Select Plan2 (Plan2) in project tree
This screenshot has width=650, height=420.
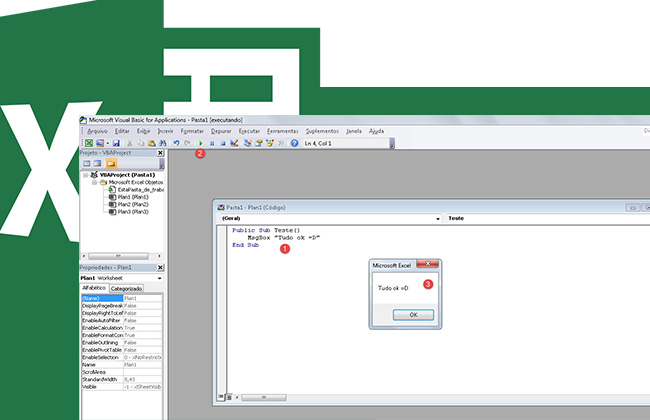tap(133, 204)
